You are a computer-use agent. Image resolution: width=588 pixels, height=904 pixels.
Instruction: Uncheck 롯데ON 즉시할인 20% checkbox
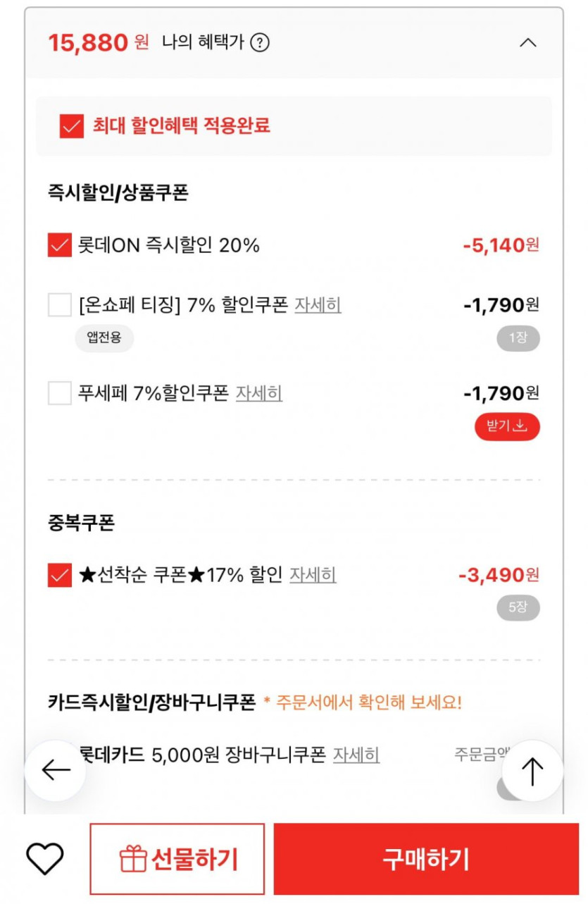point(60,245)
